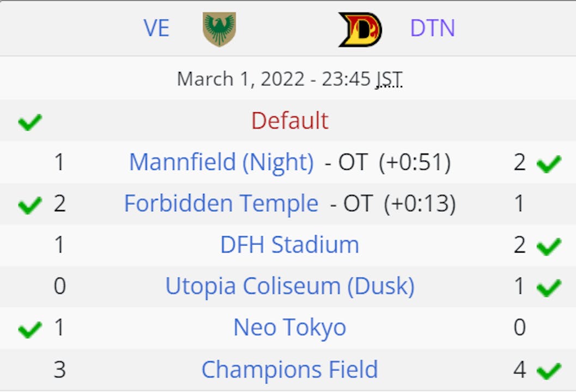This screenshot has width=576, height=392.
Task: Click the checkmark on the Mannfield row
Action: point(549,163)
